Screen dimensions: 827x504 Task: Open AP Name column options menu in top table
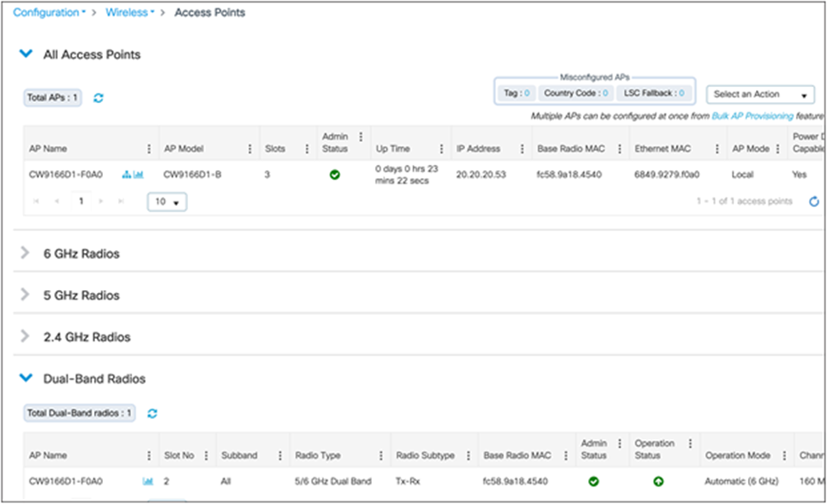coord(148,149)
